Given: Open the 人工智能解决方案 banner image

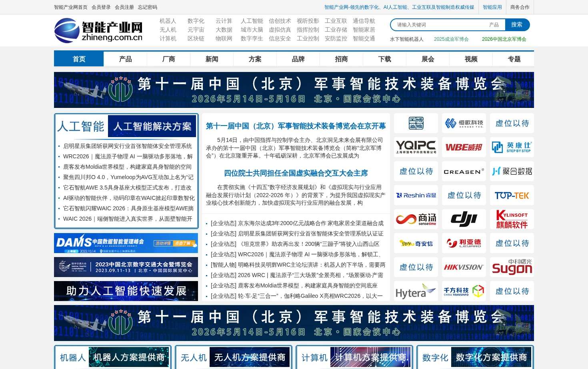Looking at the screenshot, I should 152,126.
